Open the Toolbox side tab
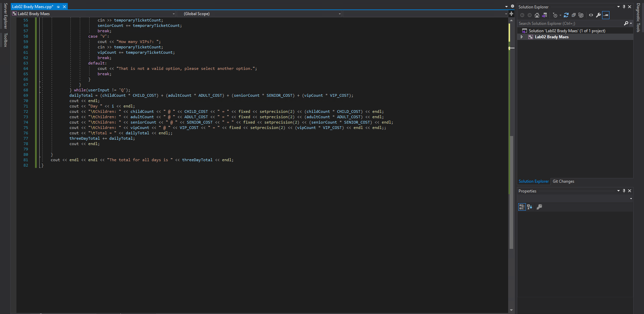This screenshot has height=314, width=644. [x=5, y=40]
